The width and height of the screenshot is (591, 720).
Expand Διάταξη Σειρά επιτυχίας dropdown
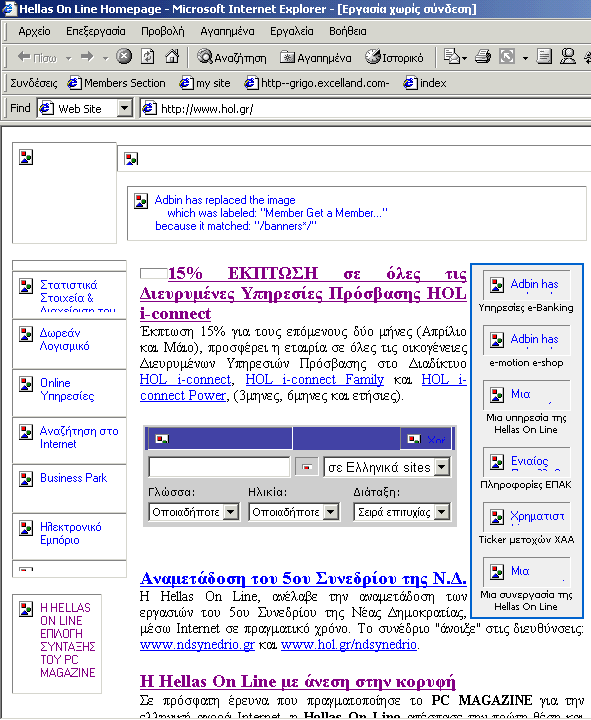441,512
